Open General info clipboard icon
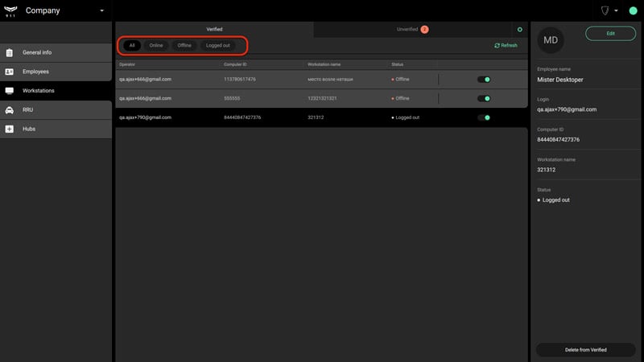Image resolution: width=644 pixels, height=362 pixels. 10,52
